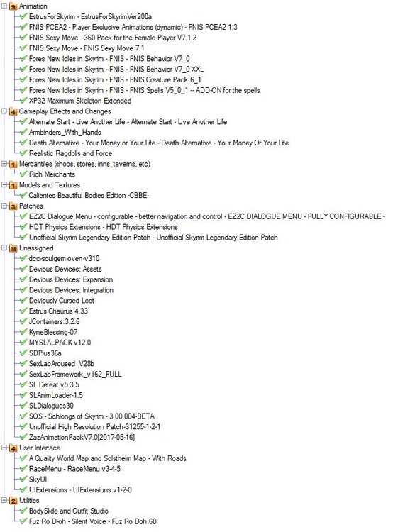Click checkmark icon beside SDPlus36a
The image size is (393, 532).
23,353
